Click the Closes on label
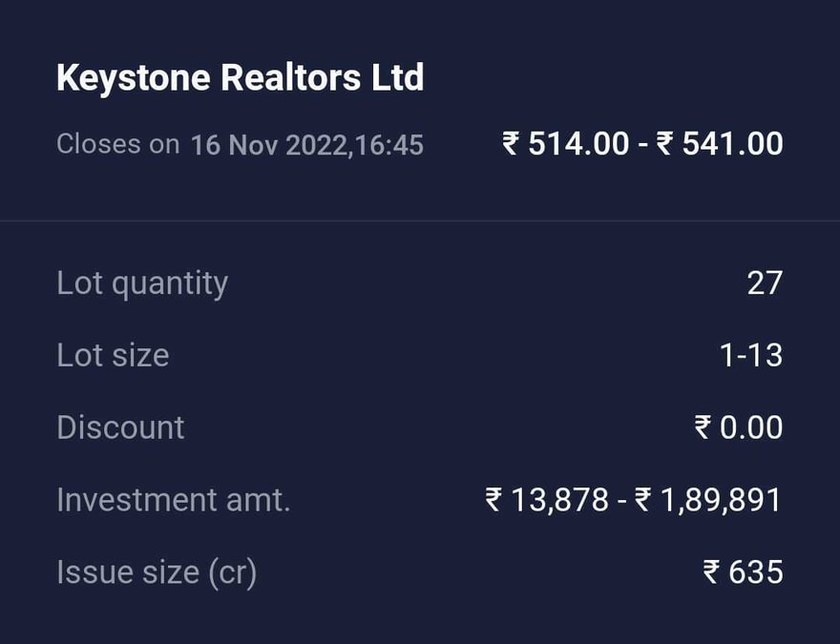Image resolution: width=840 pixels, height=644 pixels. tap(116, 144)
